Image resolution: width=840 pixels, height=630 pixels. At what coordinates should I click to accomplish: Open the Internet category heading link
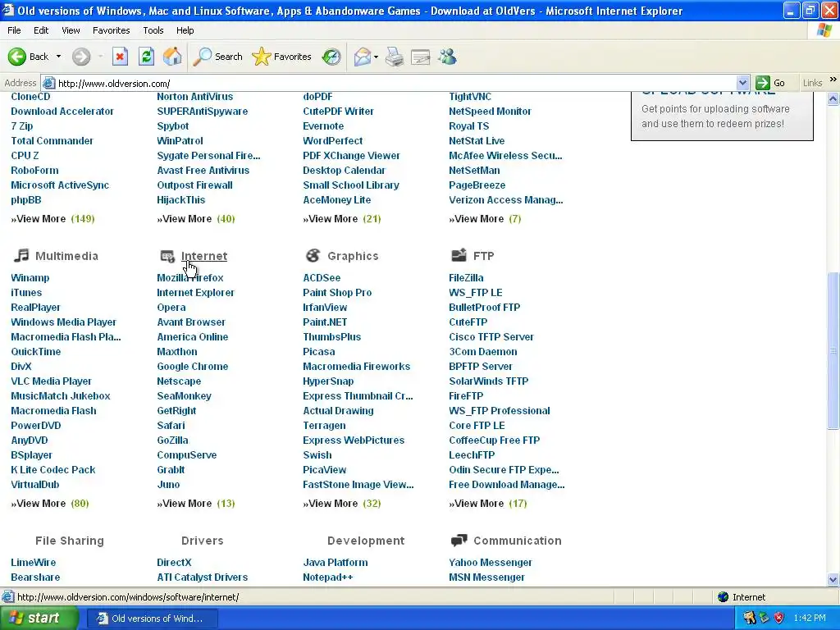(x=204, y=256)
